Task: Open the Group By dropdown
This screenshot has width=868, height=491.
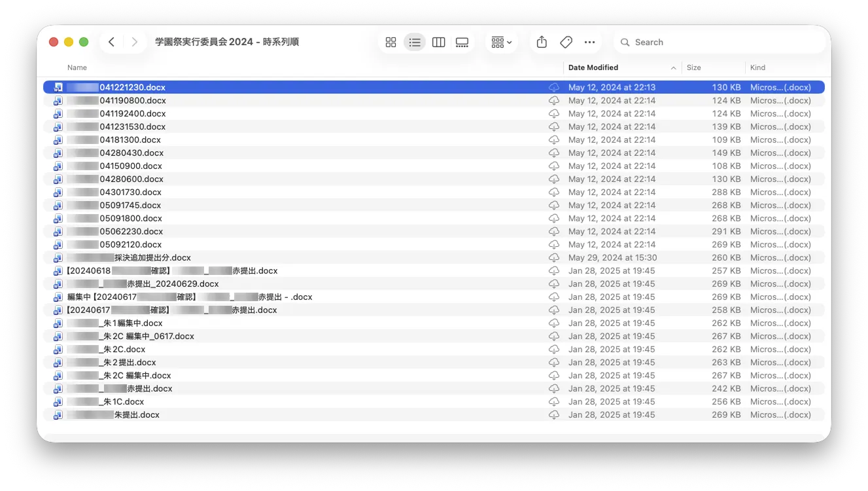Action: (x=502, y=42)
